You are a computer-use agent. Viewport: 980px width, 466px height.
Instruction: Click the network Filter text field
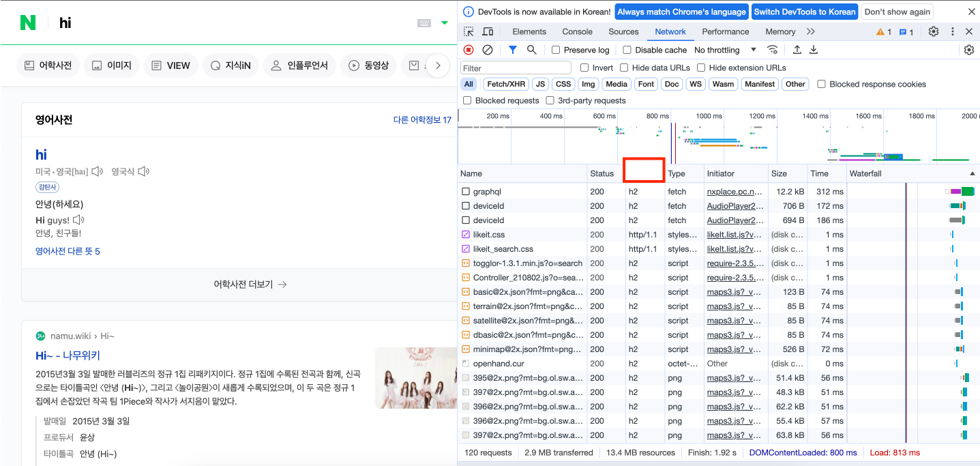click(x=516, y=68)
